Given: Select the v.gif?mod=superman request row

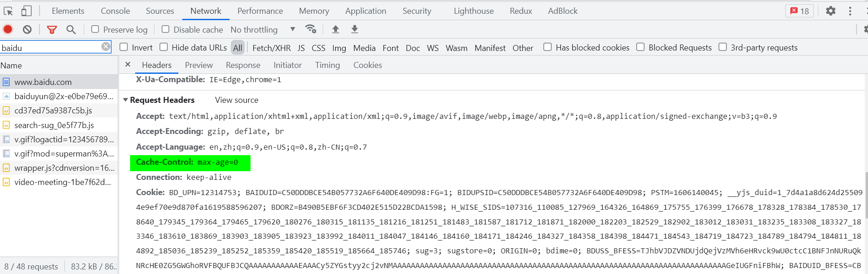Looking at the screenshot, I should [59, 154].
